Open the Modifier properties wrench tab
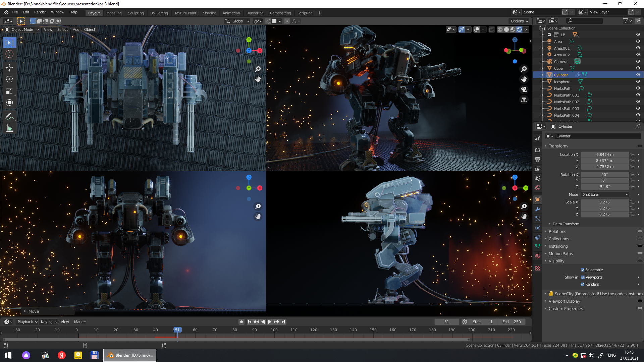The height and width of the screenshot is (362, 644). (x=538, y=209)
